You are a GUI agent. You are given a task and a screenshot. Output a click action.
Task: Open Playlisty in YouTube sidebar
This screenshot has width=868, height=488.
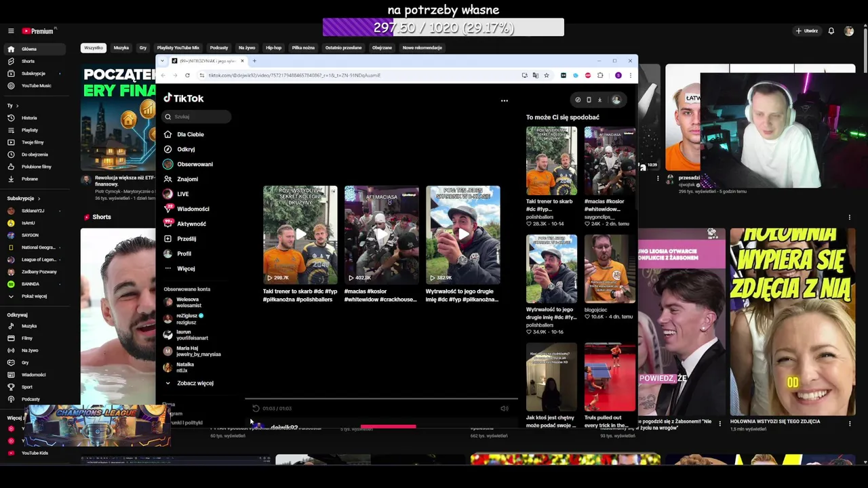point(30,130)
